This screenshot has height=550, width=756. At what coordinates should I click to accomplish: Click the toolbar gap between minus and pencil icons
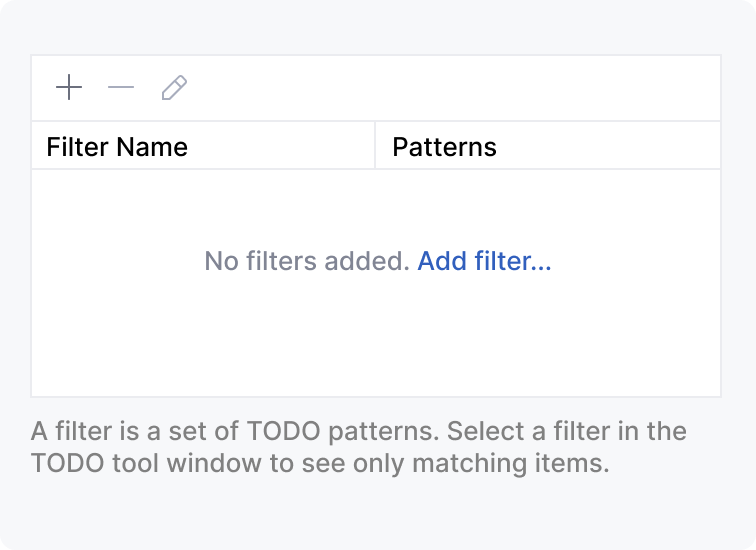147,88
